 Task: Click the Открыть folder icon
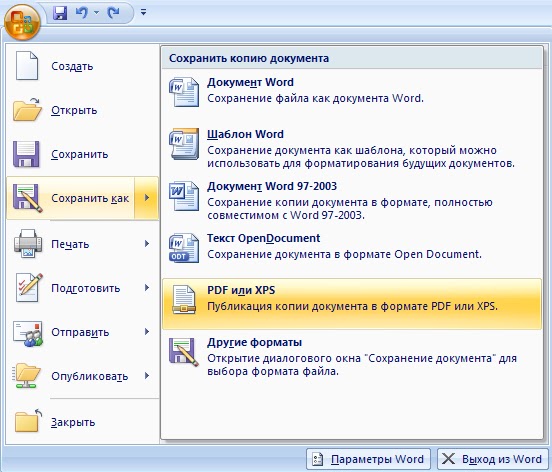(x=27, y=110)
